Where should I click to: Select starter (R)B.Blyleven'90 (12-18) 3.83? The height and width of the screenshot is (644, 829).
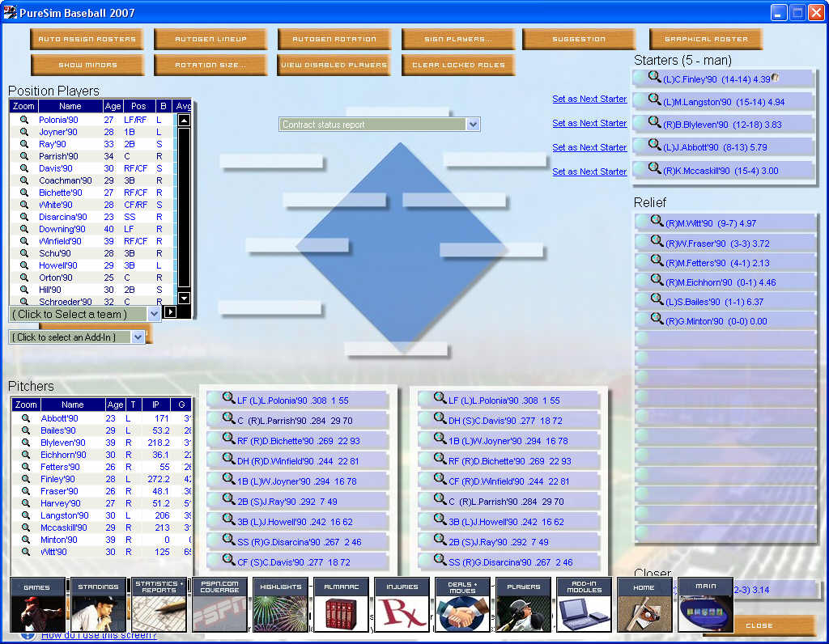723,124
